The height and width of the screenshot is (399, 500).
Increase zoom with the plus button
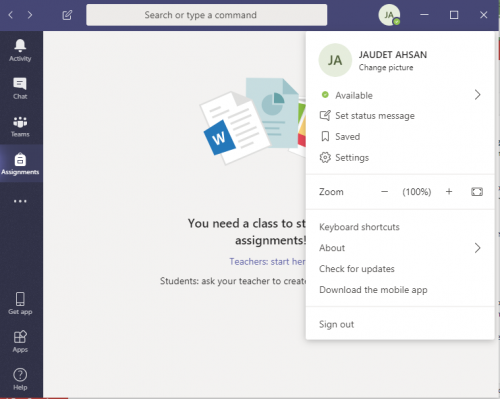click(449, 192)
